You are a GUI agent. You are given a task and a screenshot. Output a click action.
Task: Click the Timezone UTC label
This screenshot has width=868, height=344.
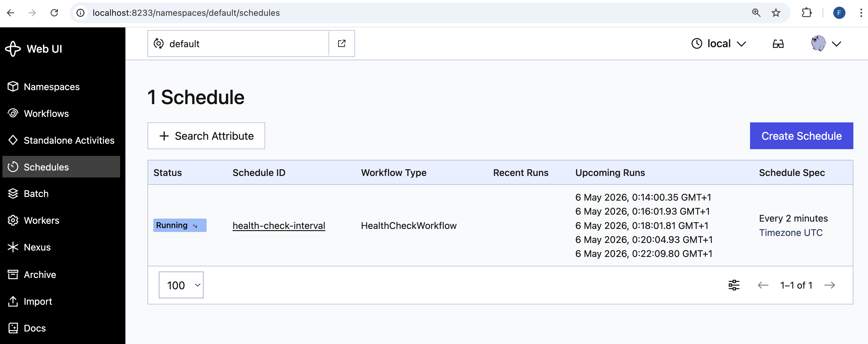(x=791, y=233)
